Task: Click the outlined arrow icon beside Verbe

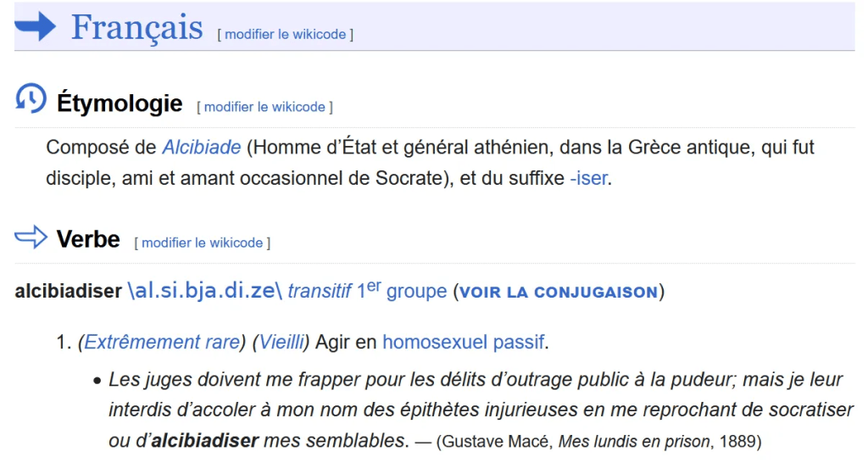Action: (x=31, y=237)
